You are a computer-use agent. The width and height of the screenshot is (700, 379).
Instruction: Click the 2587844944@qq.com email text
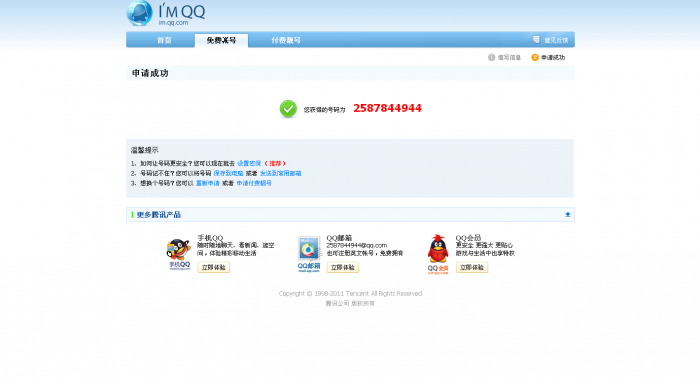[357, 245]
